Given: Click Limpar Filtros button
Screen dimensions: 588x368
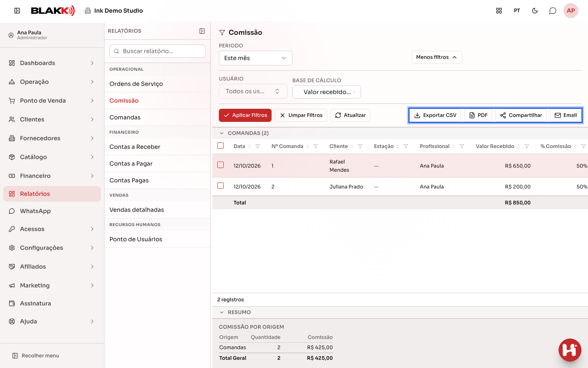Looking at the screenshot, I should pos(301,115).
